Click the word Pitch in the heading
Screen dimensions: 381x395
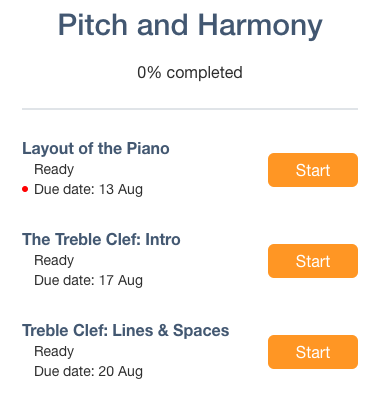point(93,25)
